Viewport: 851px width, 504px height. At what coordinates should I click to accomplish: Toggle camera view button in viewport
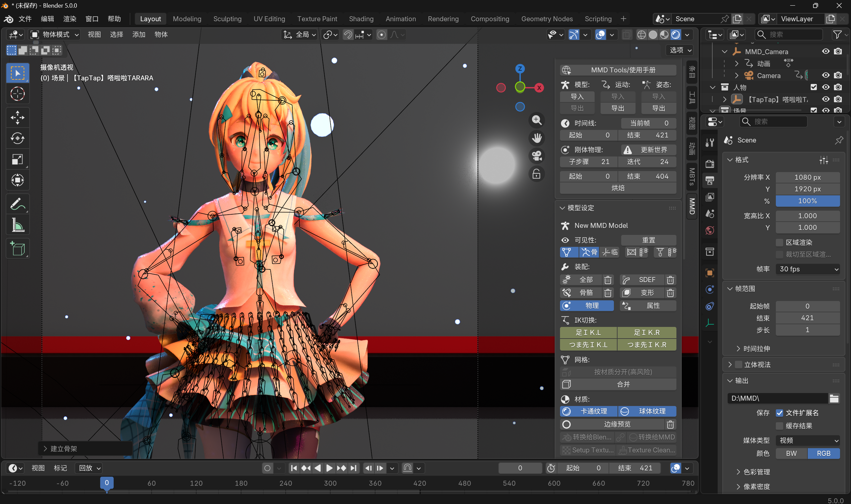[537, 156]
